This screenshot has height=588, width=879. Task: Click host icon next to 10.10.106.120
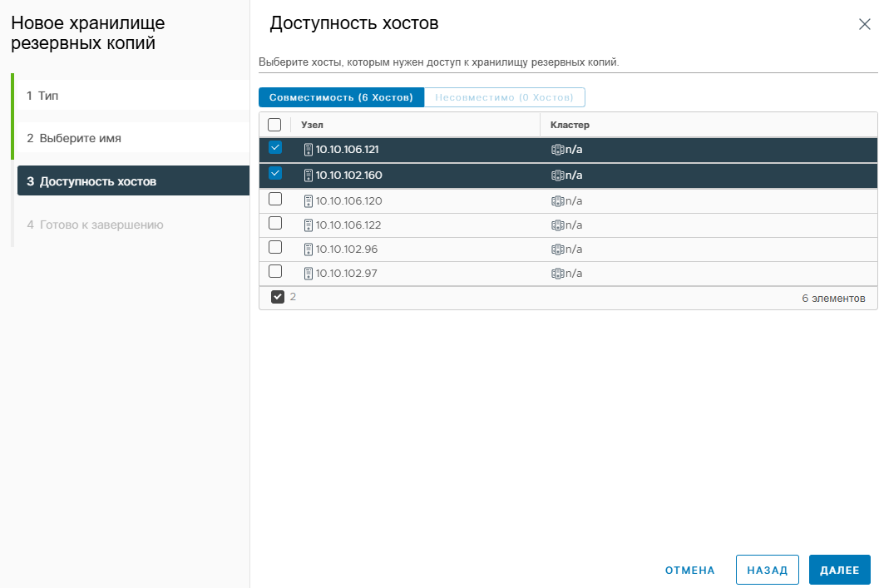309,201
